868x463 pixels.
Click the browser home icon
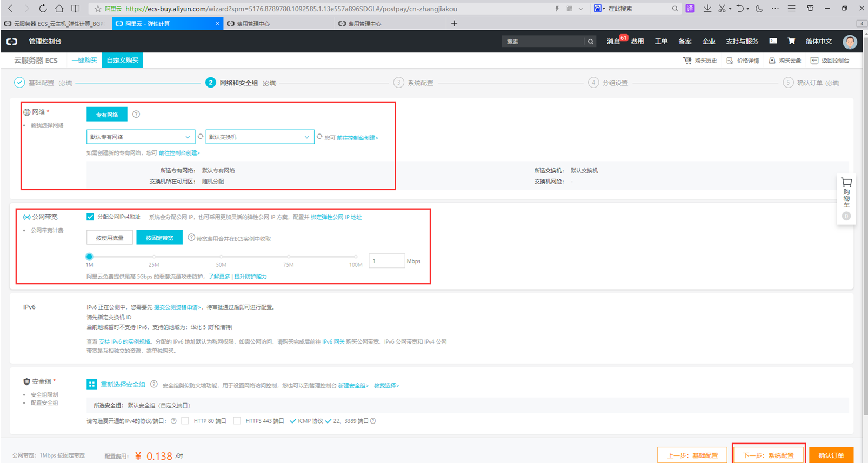[59, 9]
